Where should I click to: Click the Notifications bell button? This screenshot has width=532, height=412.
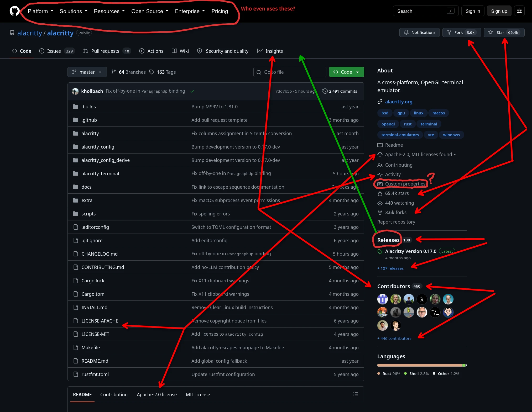pos(419,33)
